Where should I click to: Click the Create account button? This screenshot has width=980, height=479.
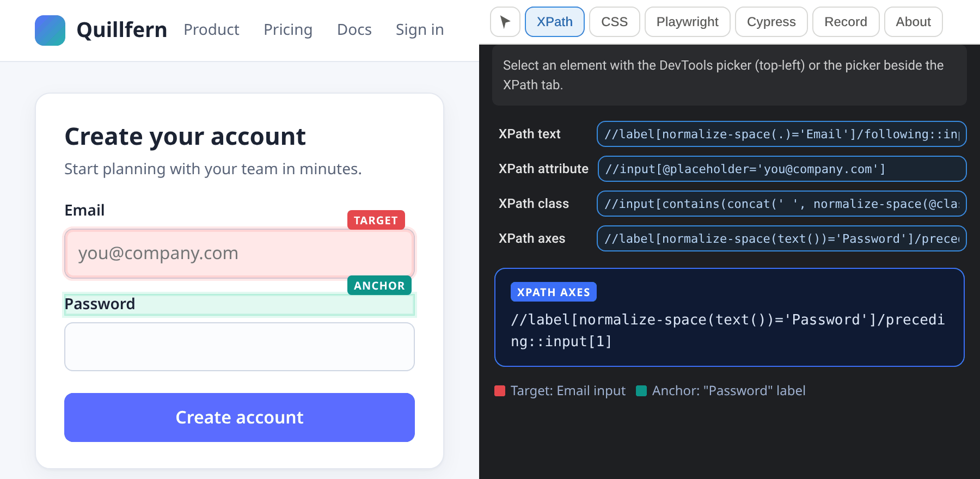click(x=240, y=417)
